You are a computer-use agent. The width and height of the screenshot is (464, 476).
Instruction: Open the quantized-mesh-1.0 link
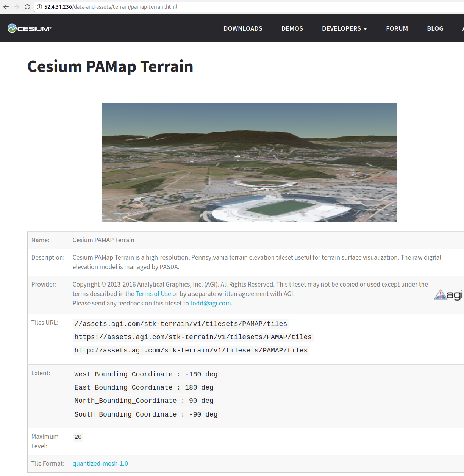coord(100,463)
